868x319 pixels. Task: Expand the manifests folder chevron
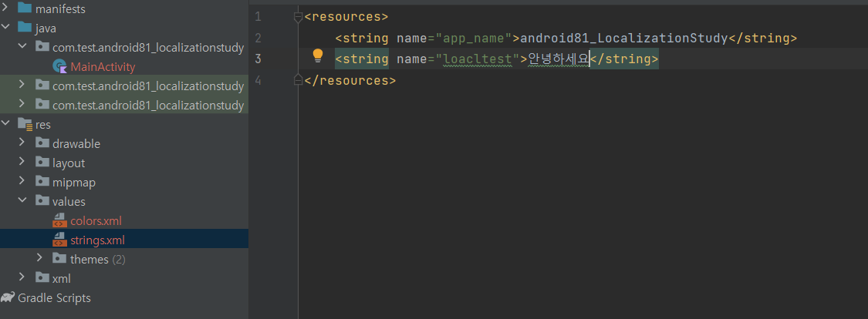click(x=5, y=8)
